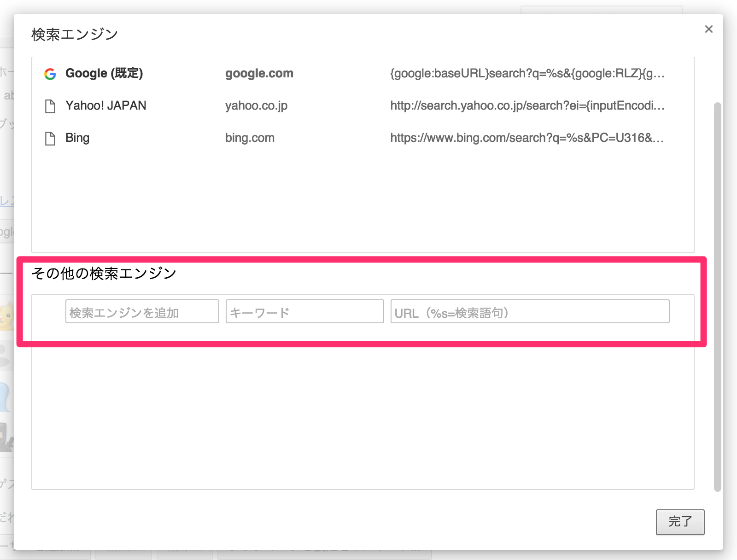Viewport: 737px width, 560px height.
Task: Click the 完了 (Done) button
Action: (680, 522)
